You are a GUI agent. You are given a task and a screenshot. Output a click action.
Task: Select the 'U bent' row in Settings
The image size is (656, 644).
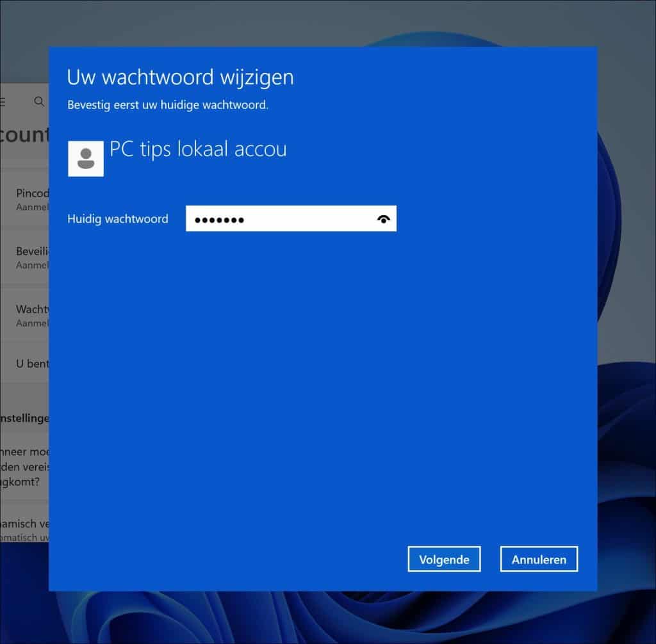click(x=25, y=364)
